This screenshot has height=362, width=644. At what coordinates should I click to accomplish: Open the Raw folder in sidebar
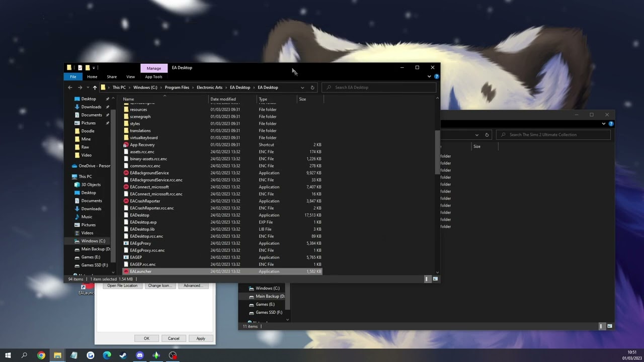click(x=85, y=147)
